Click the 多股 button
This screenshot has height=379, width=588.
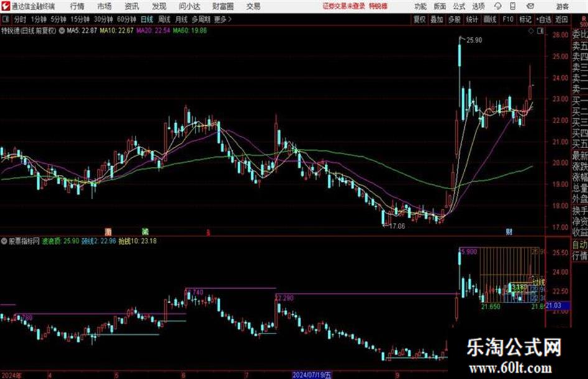454,19
